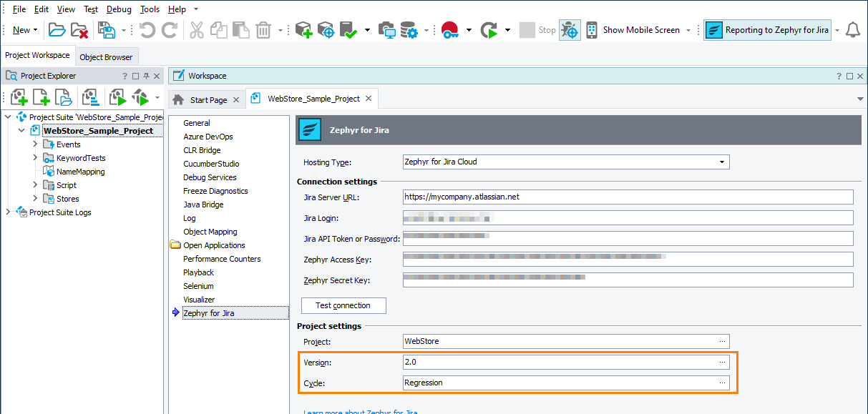
Task: Click the box icon with green plus
Action: click(x=303, y=30)
